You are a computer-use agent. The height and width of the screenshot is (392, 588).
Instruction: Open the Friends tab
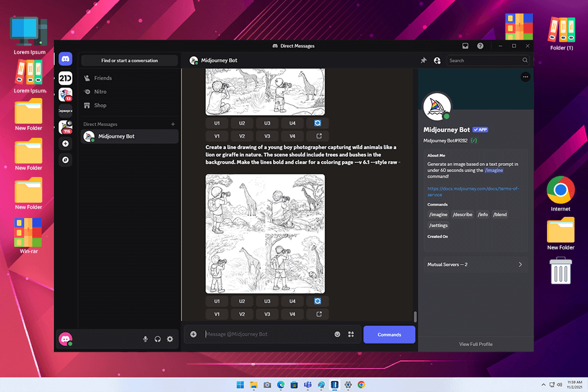(129, 78)
